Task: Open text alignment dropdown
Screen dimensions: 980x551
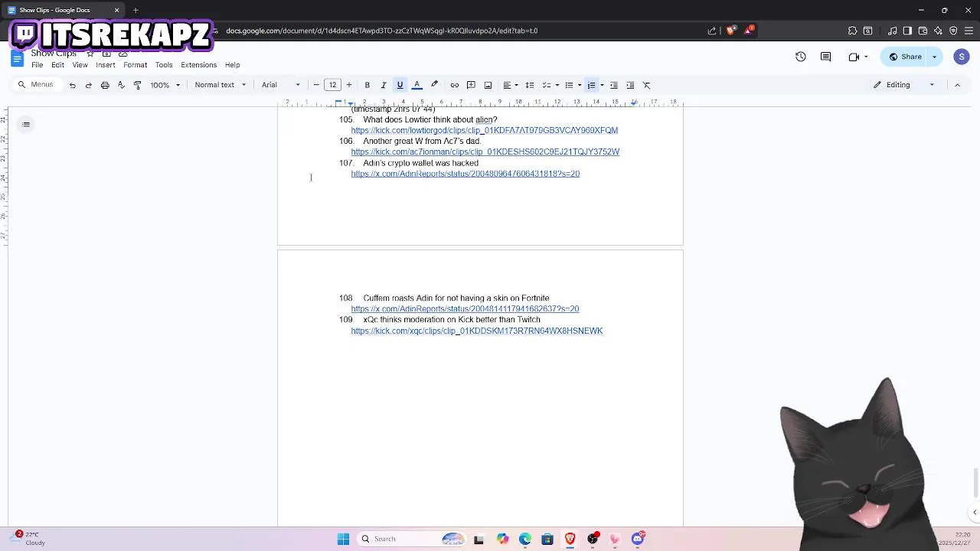Action: click(x=510, y=85)
